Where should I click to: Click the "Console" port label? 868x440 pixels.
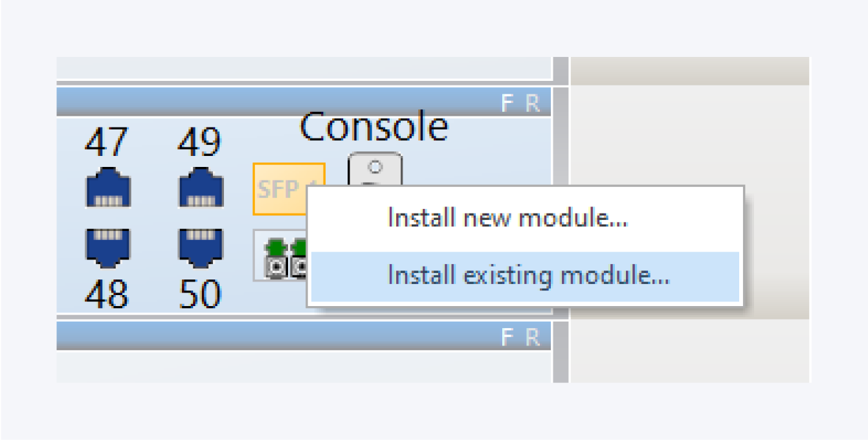pyautogui.click(x=373, y=127)
